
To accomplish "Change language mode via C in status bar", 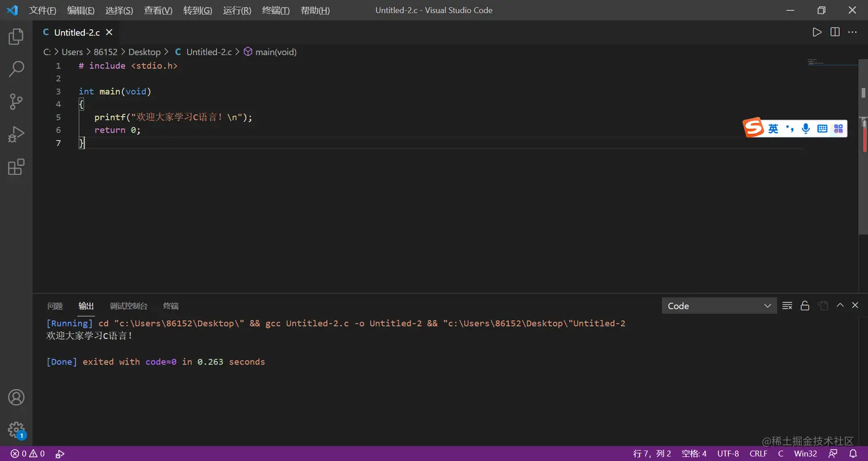I will click(781, 454).
